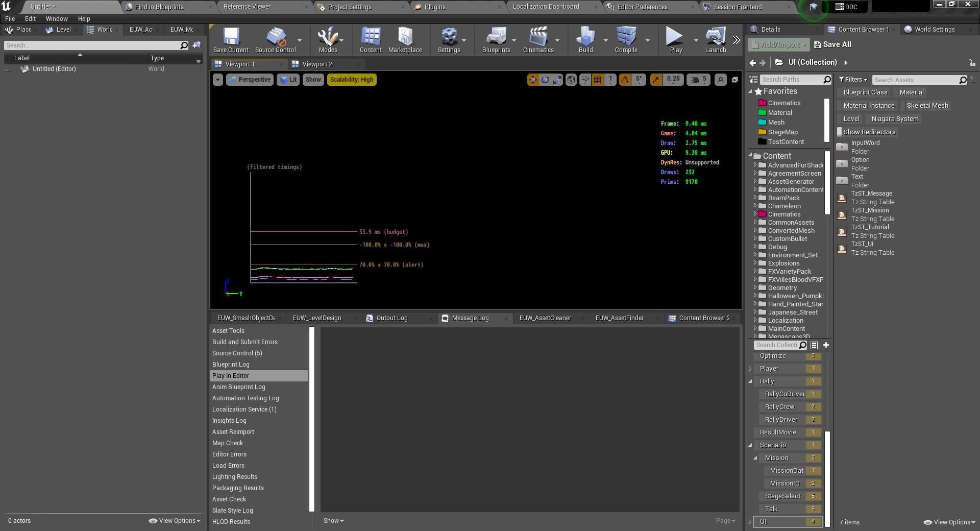Open the Perspective view dropdown
Image resolution: width=980 pixels, height=531 pixels.
click(x=250, y=80)
